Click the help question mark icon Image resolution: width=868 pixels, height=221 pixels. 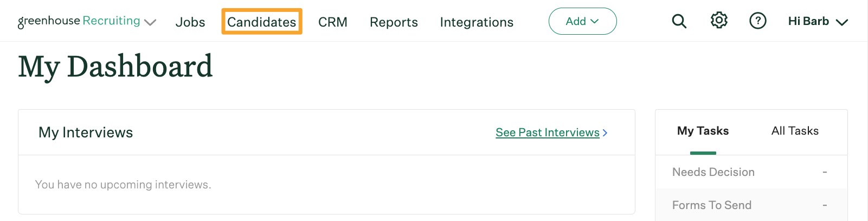[x=757, y=21]
